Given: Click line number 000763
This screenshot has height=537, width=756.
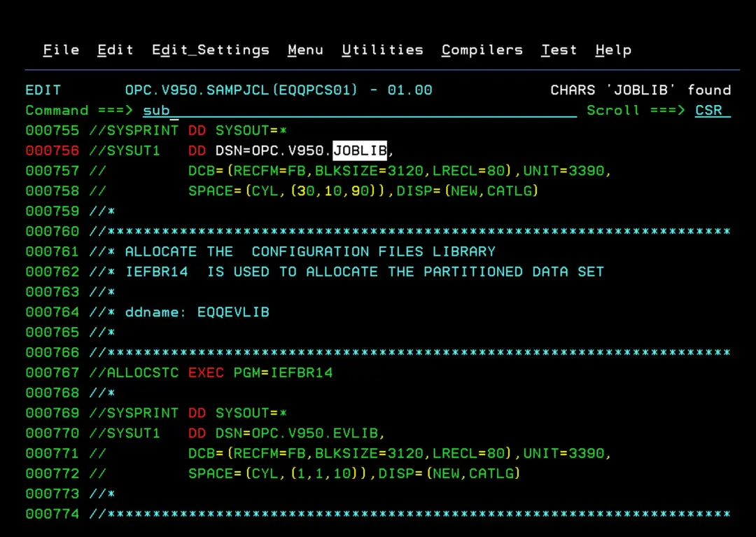Looking at the screenshot, I should 52,292.
